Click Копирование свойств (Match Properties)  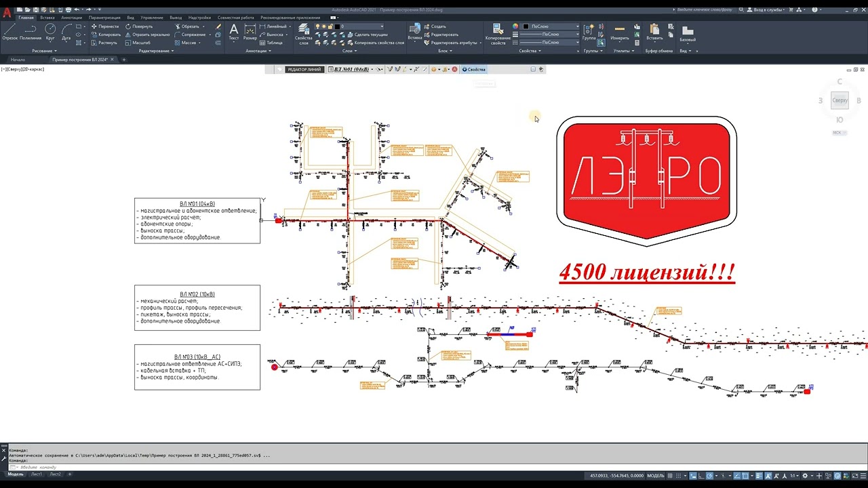498,34
